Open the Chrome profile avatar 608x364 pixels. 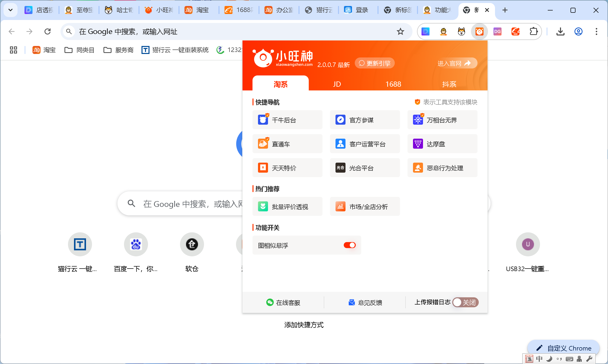[x=578, y=31]
